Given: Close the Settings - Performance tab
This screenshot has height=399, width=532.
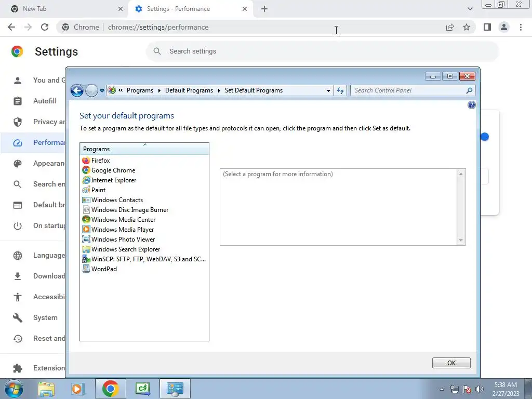Looking at the screenshot, I should 245,9.
